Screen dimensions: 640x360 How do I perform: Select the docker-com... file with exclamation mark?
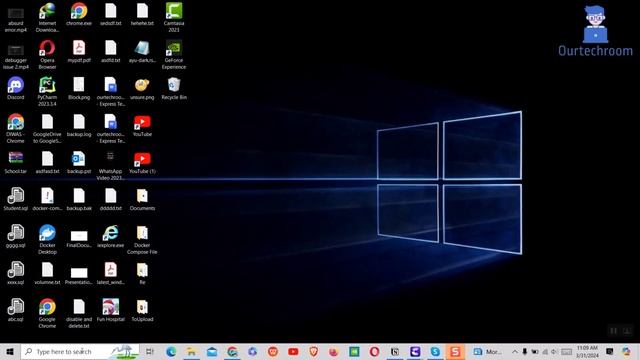[47, 199]
